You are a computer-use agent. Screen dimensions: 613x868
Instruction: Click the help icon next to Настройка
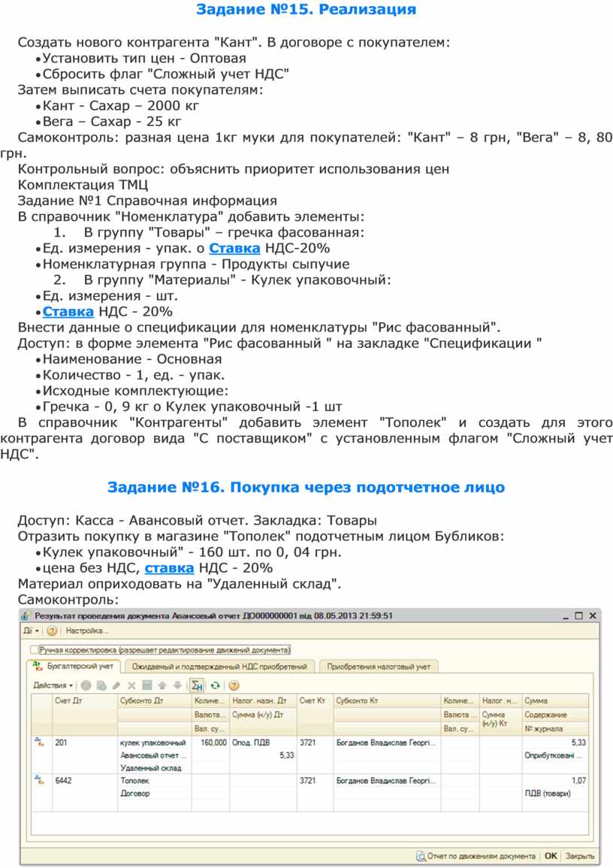click(52, 631)
